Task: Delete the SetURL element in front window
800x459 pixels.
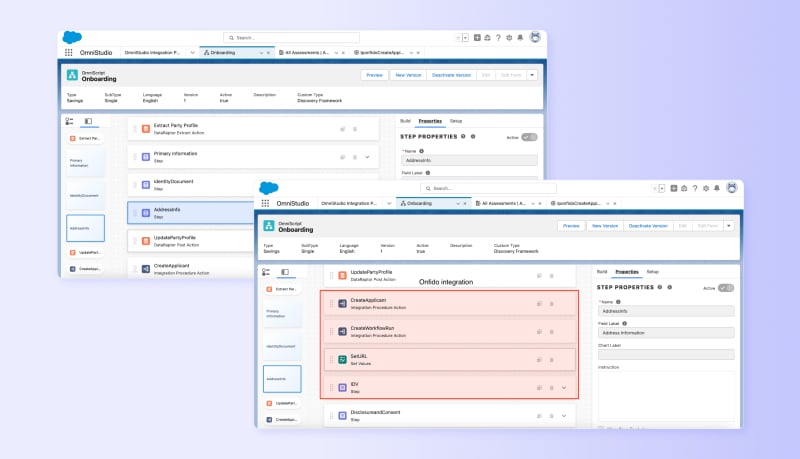Action: coord(552,360)
